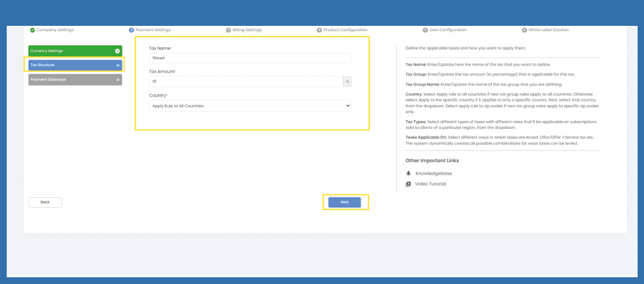Click the percent symbol beside Tax Amount
This screenshot has width=644, height=284.
point(347,82)
